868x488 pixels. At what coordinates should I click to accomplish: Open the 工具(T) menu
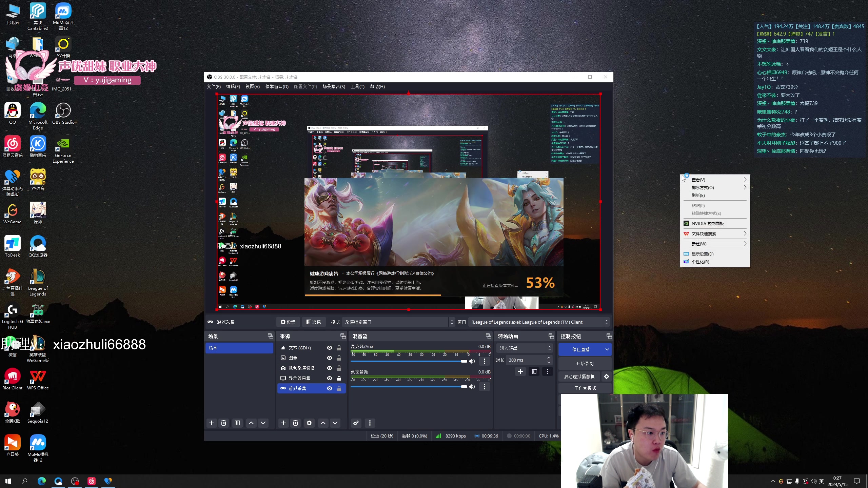coord(357,86)
